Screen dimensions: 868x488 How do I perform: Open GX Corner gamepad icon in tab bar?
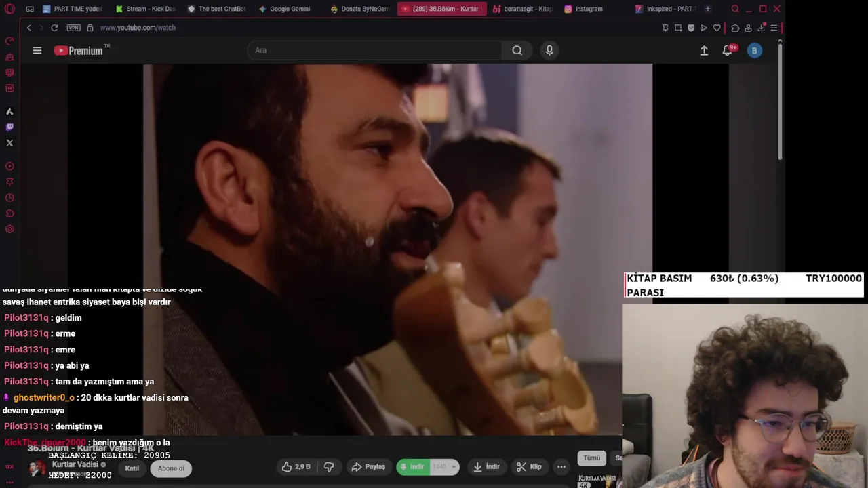click(x=30, y=9)
